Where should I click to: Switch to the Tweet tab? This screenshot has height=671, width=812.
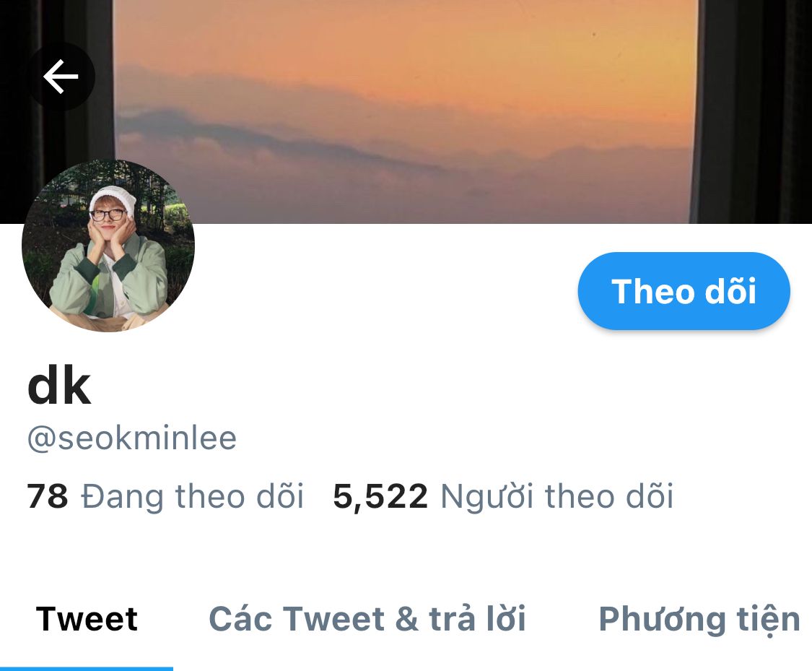tap(87, 619)
